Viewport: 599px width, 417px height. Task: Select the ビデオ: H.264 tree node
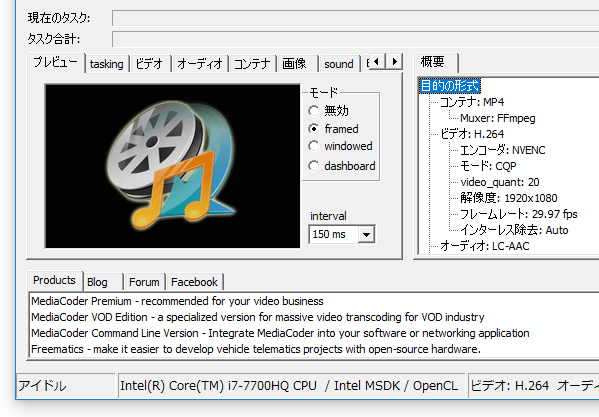click(x=472, y=134)
